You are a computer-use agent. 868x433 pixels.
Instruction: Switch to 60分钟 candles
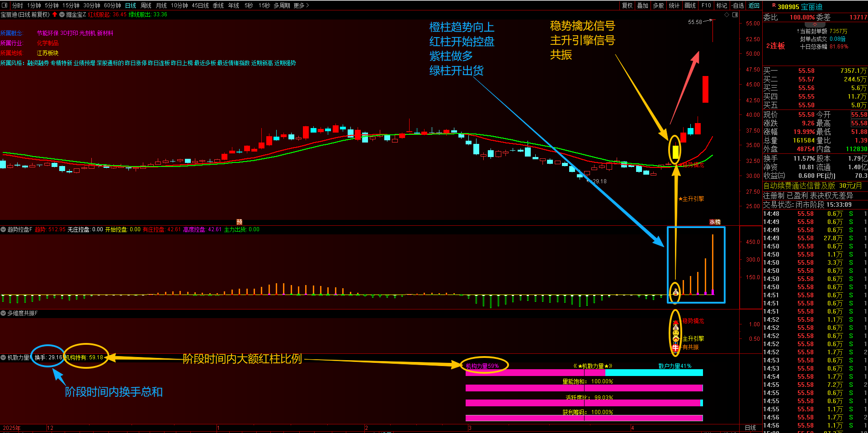pos(113,5)
